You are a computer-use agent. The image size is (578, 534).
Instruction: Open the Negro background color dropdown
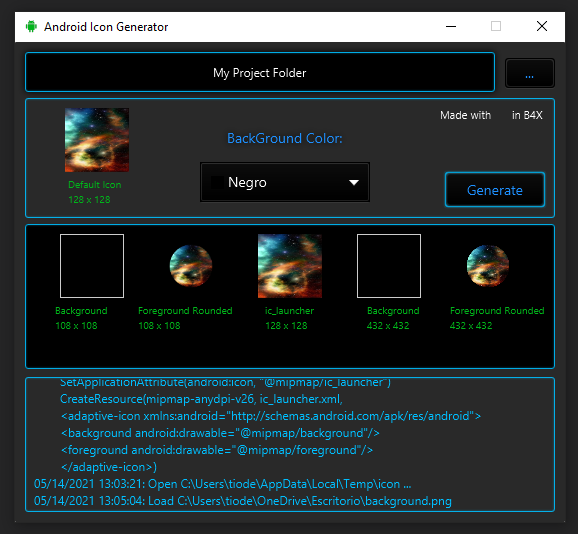pyautogui.click(x=285, y=182)
